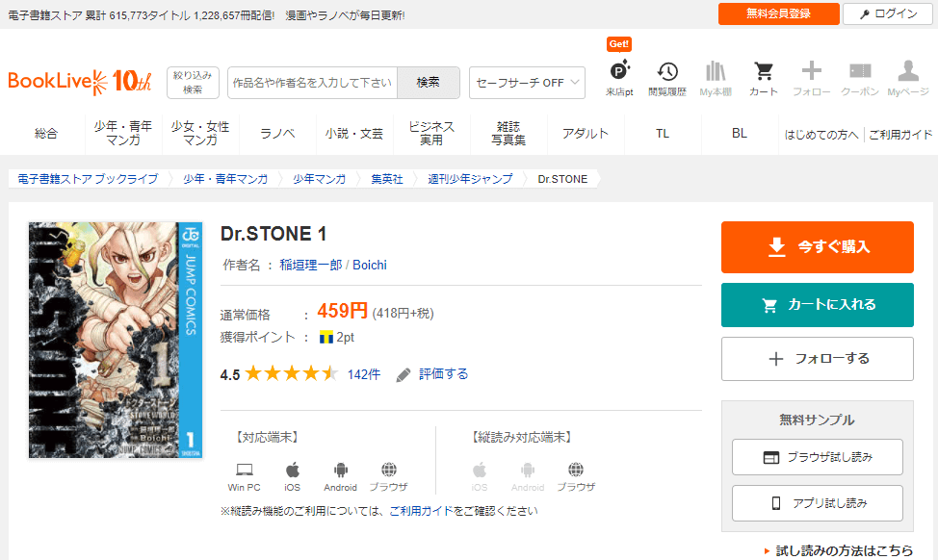Click 評価する pencil rating link
This screenshot has width=938, height=560.
click(432, 373)
